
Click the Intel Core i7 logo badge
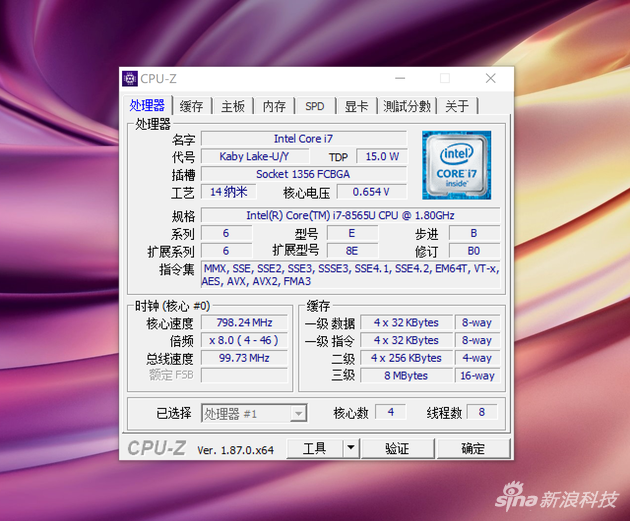click(456, 165)
